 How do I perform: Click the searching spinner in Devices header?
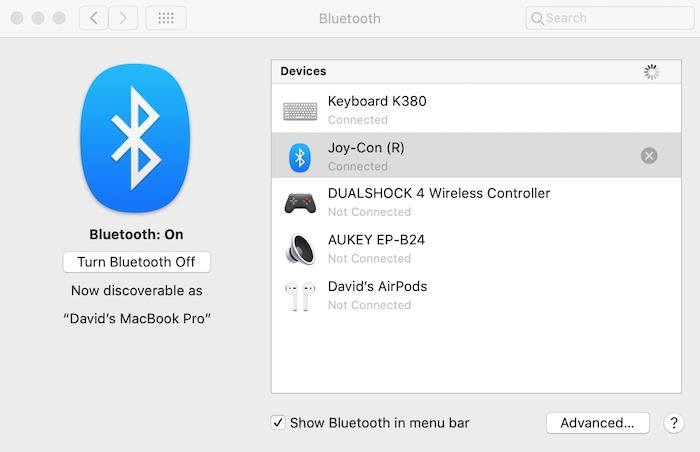[651, 71]
